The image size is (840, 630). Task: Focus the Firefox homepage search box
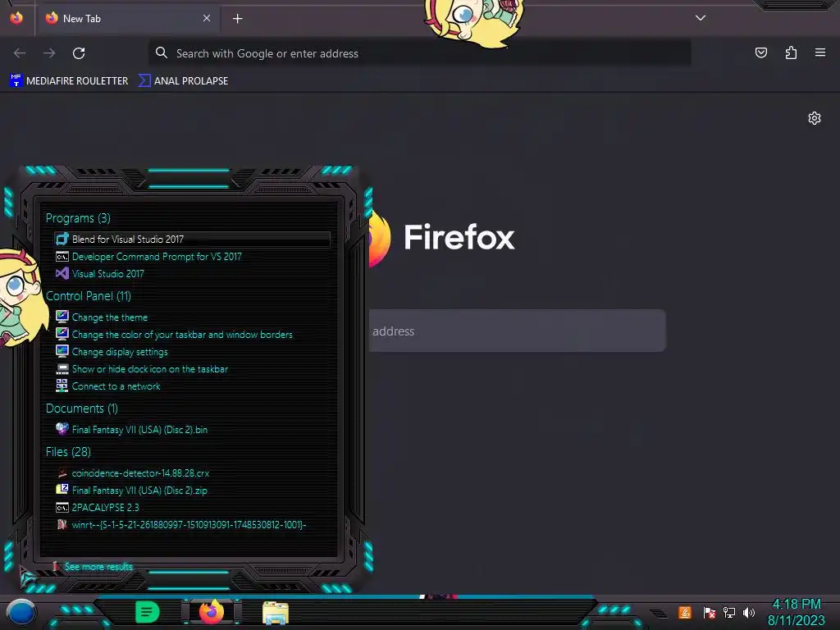(x=517, y=331)
